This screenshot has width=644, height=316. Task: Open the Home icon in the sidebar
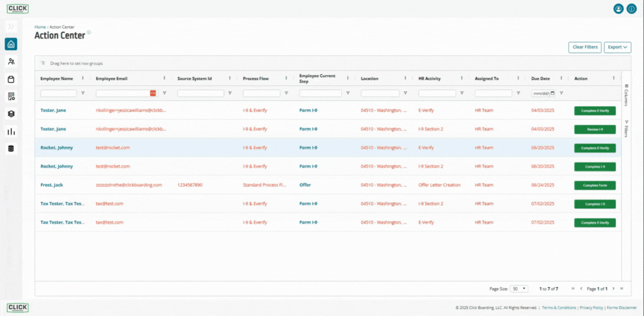11,44
